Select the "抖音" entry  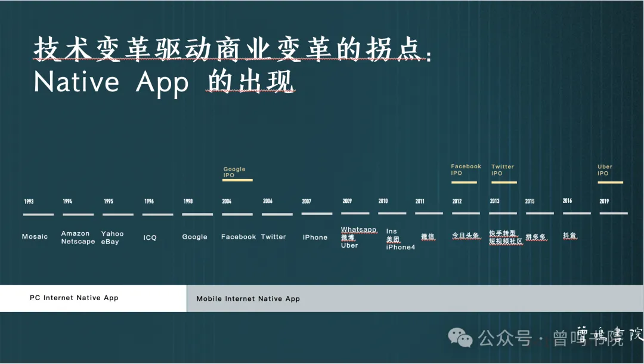(569, 236)
